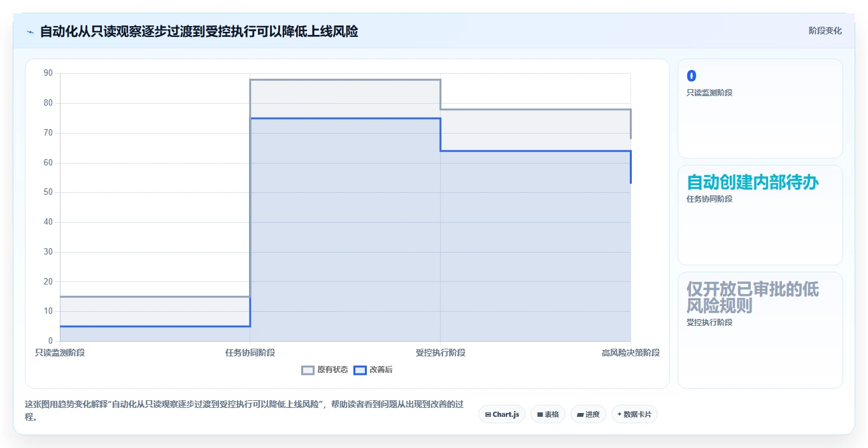Click the description text below the chart
Screen dimensions: 868x448
pos(245,411)
